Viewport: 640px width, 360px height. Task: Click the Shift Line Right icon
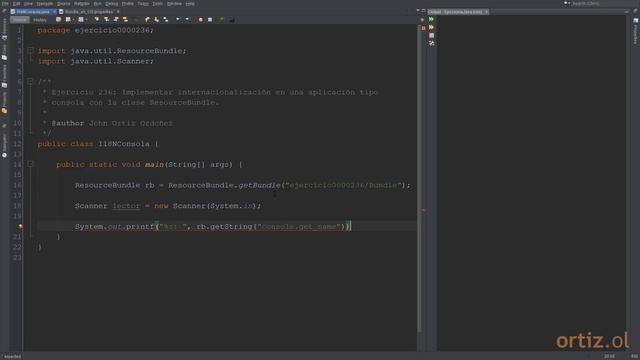187,20
